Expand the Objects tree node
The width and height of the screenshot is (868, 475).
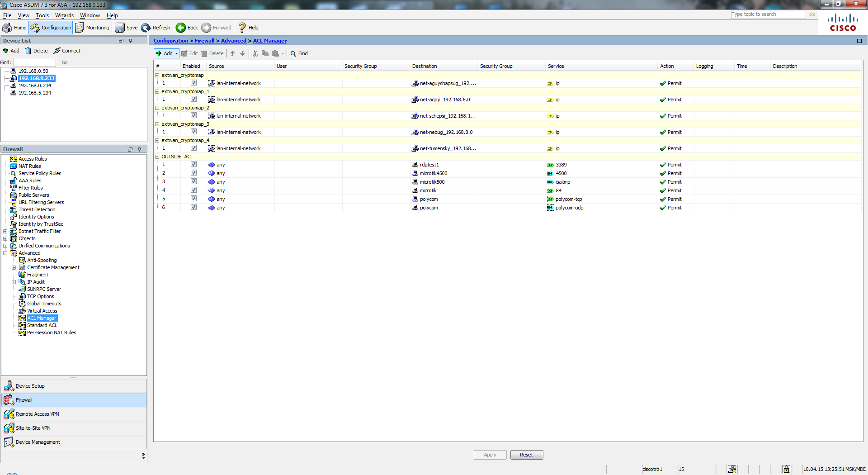click(x=5, y=238)
